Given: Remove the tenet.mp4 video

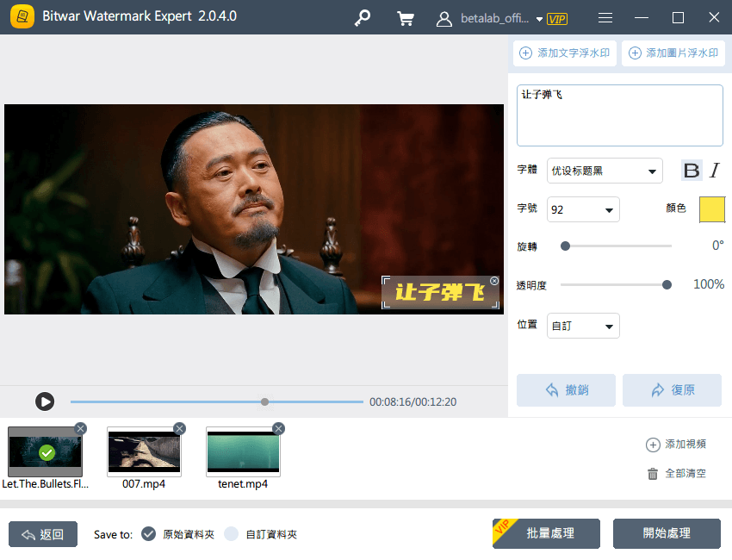Looking at the screenshot, I should (x=278, y=428).
